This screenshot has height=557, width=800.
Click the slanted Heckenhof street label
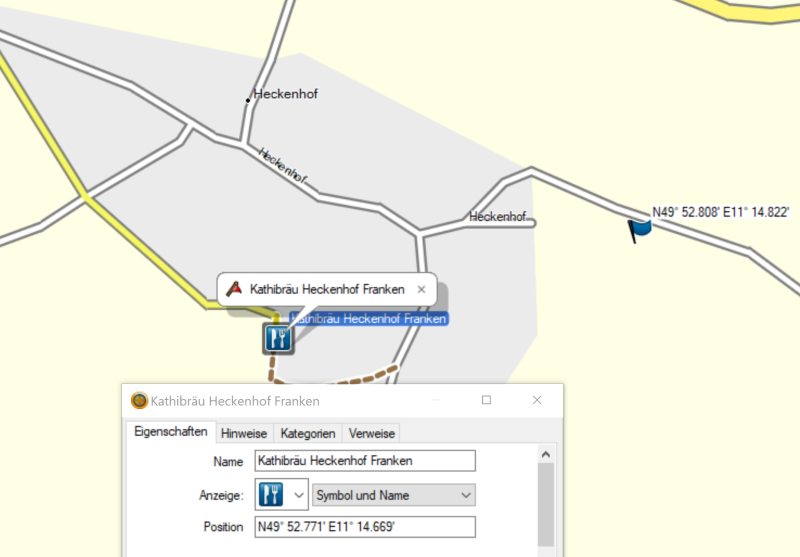(283, 165)
